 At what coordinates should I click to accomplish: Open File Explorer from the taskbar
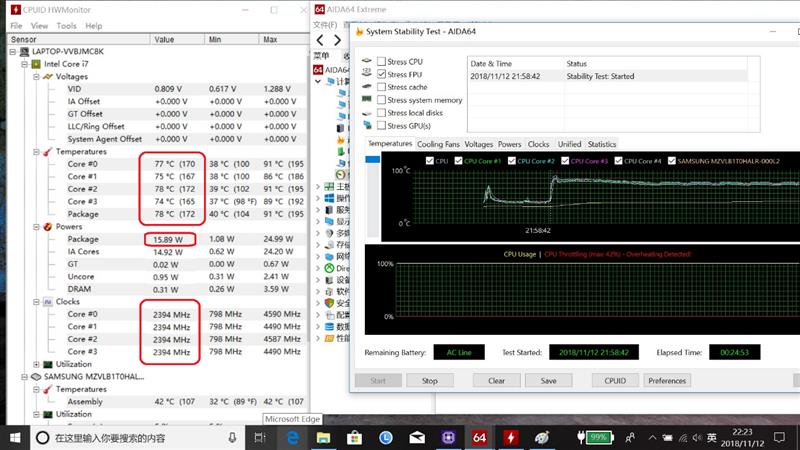[323, 438]
